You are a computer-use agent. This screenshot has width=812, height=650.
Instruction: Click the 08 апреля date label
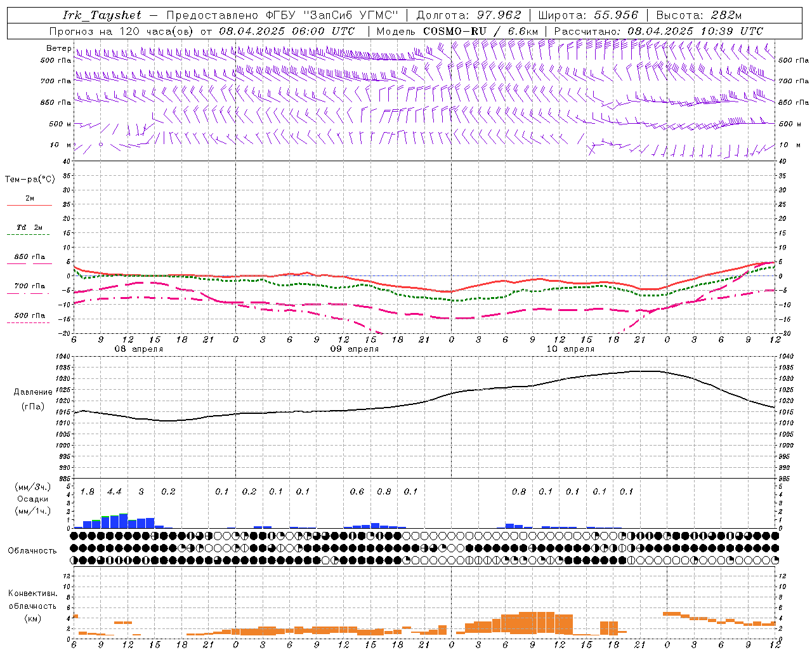(138, 349)
